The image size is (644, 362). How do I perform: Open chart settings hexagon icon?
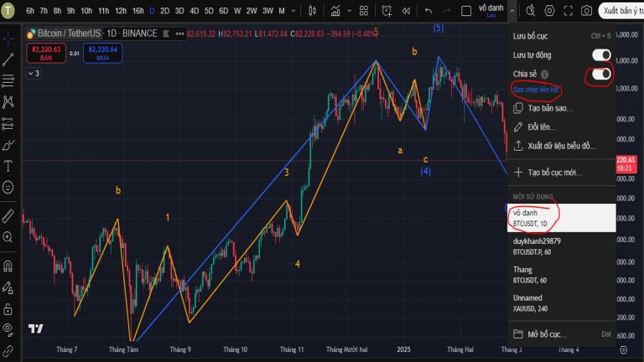click(x=549, y=11)
